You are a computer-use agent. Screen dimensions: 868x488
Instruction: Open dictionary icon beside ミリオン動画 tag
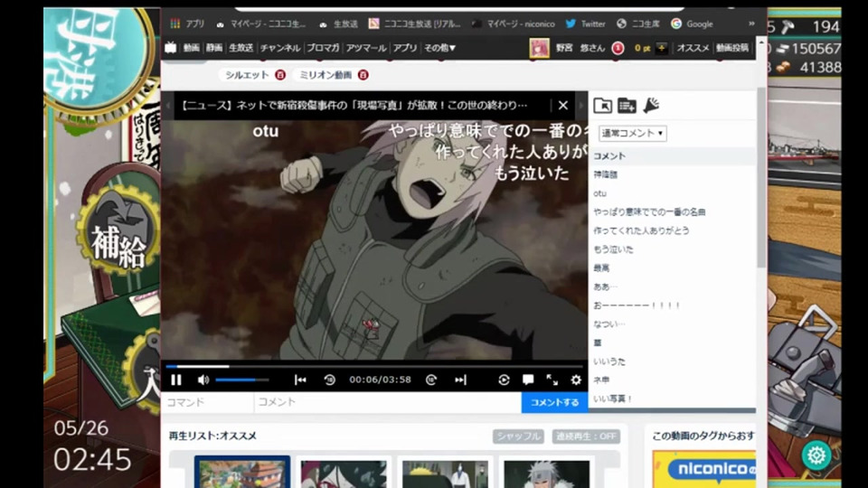point(363,75)
